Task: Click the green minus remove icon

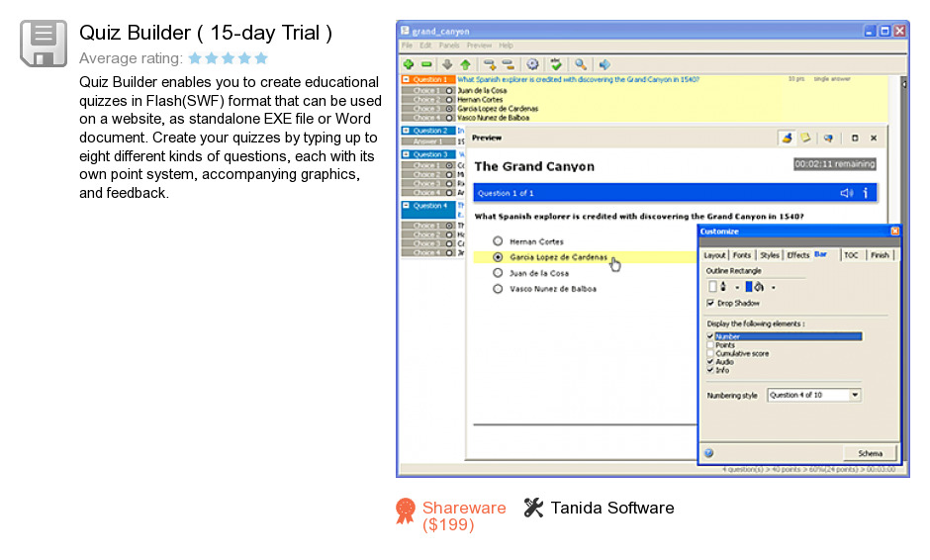Action: pos(425,64)
